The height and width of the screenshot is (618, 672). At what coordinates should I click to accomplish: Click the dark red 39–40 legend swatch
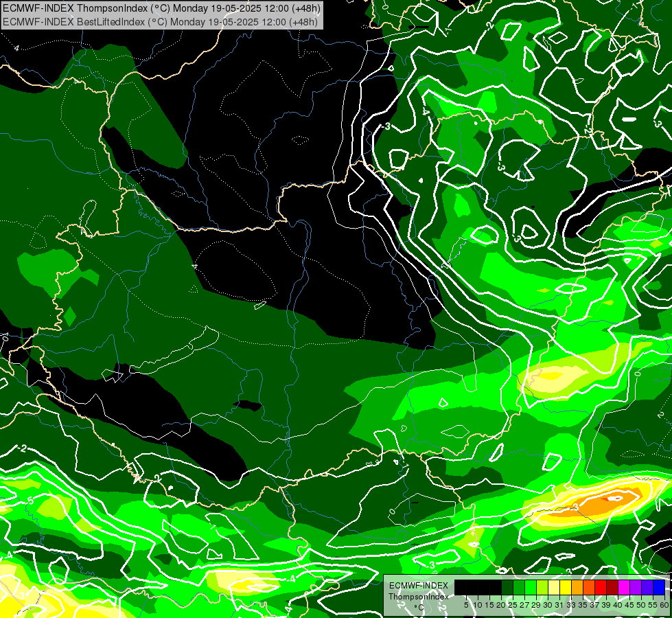612,587
